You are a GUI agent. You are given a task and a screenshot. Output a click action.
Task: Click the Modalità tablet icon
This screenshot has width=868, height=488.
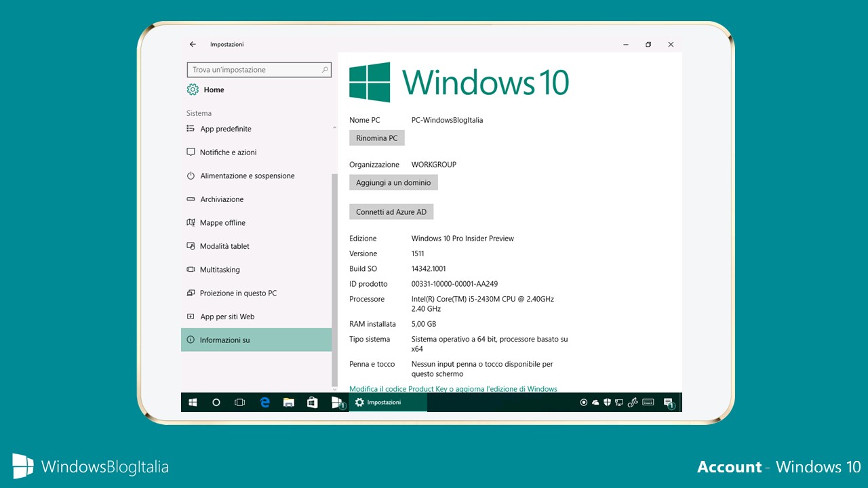click(191, 246)
